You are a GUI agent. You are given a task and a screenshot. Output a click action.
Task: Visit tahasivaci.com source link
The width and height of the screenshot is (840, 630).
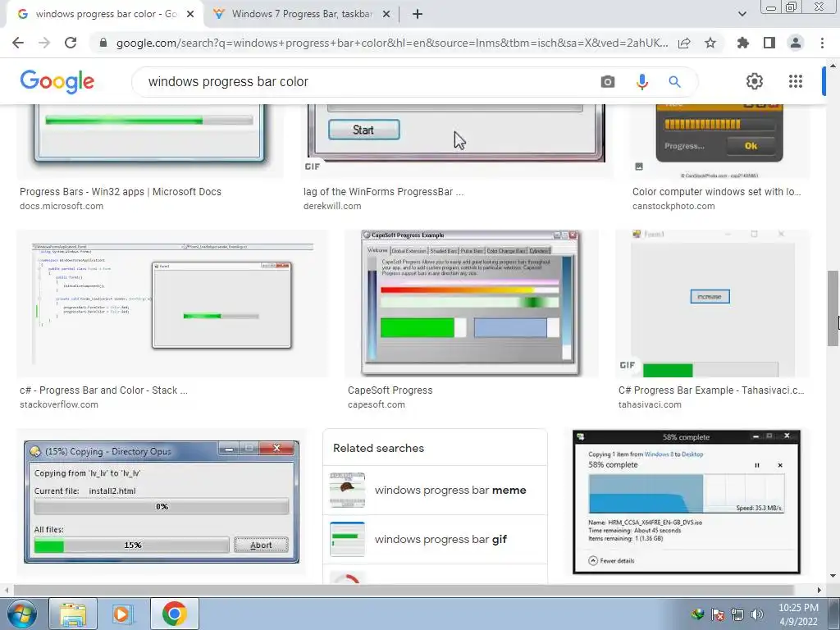(650, 405)
